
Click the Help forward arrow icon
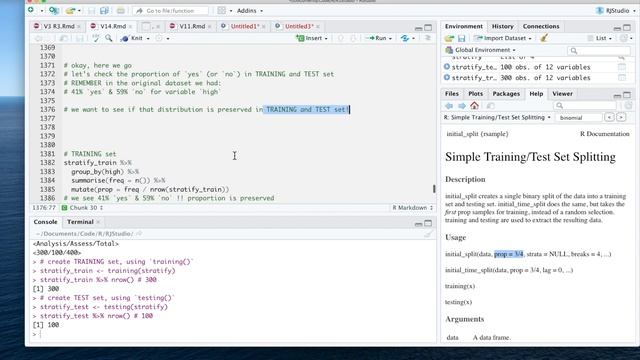tap(462, 106)
